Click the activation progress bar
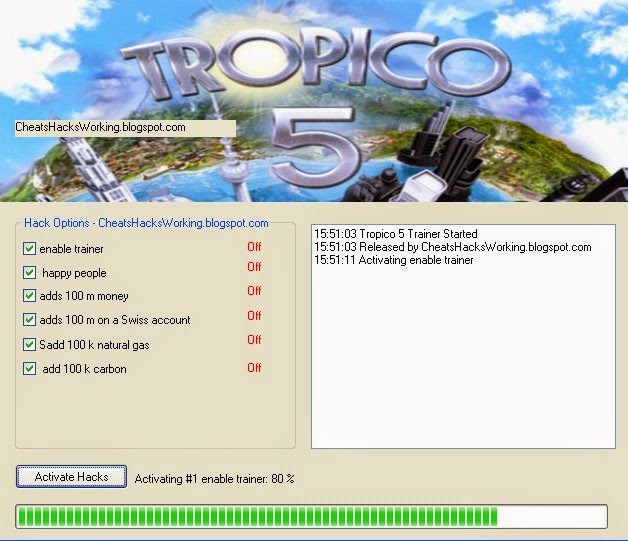 click(311, 516)
